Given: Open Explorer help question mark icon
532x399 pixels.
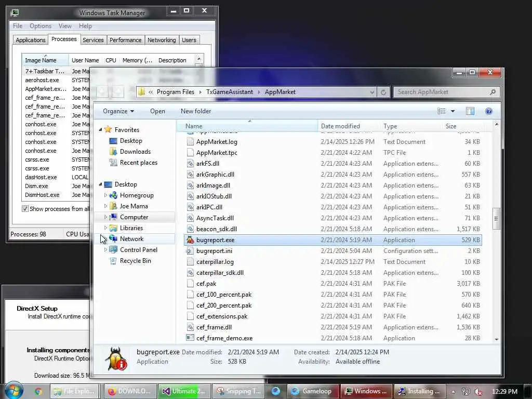Looking at the screenshot, I should [x=488, y=111].
